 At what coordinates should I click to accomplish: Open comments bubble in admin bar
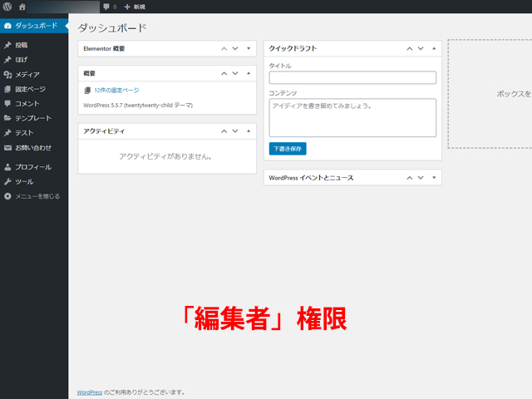(x=110, y=7)
